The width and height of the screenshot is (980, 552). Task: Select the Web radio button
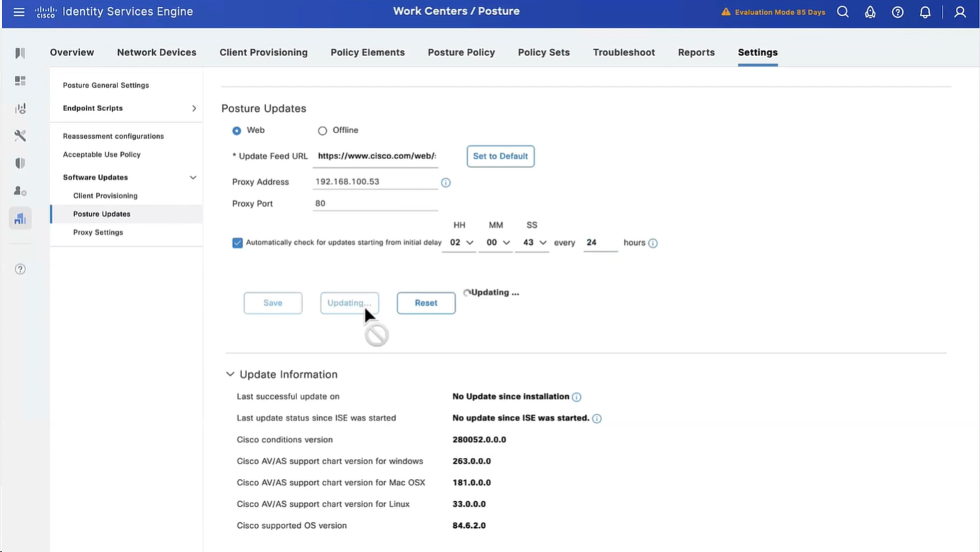pos(236,131)
